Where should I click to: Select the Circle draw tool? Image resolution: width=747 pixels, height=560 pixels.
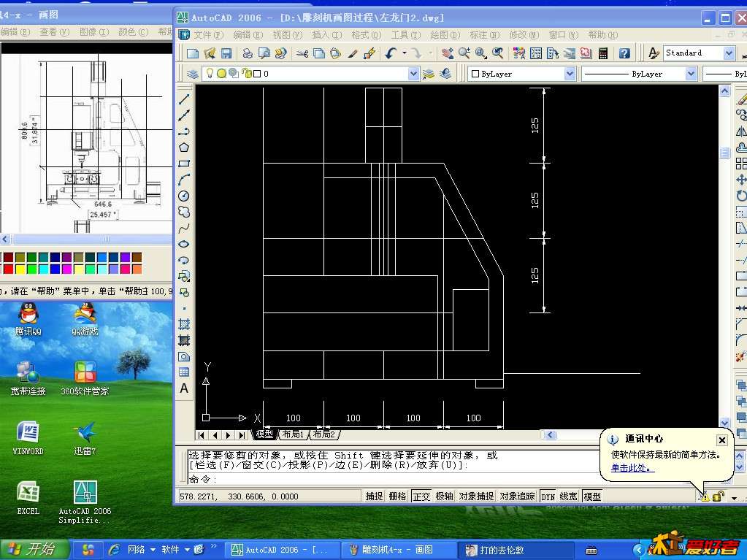click(184, 196)
